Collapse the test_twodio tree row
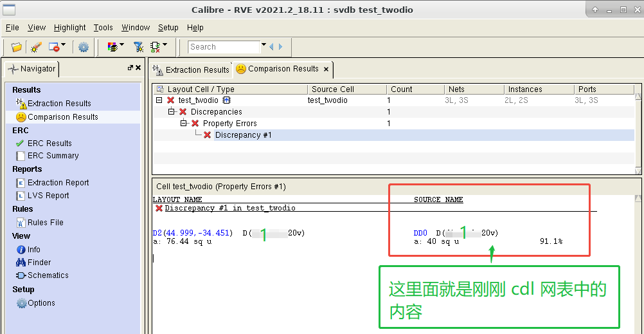The height and width of the screenshot is (334, 644). click(x=159, y=100)
